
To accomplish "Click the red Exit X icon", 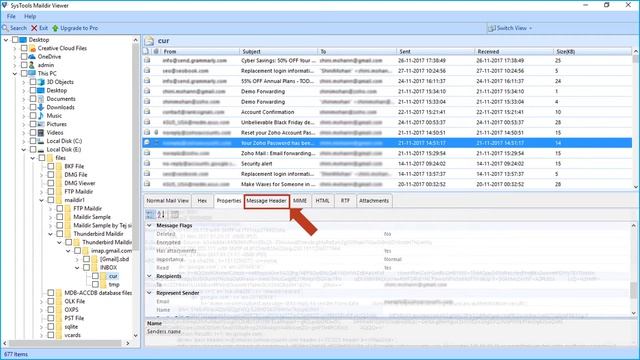I will (34, 28).
